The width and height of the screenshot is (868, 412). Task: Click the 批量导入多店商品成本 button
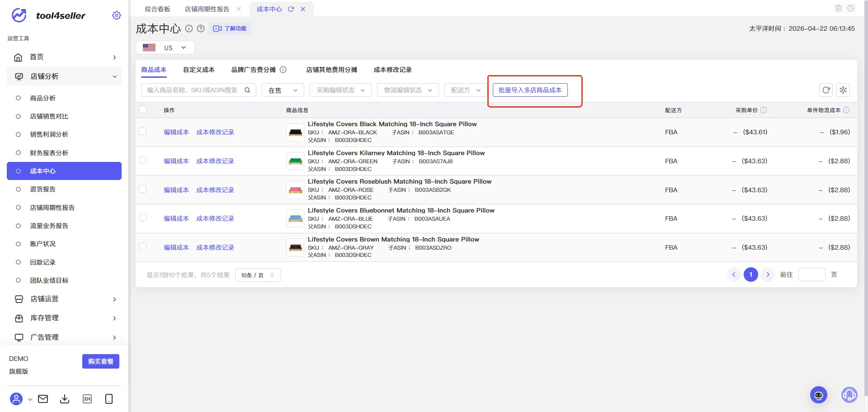pyautogui.click(x=530, y=90)
